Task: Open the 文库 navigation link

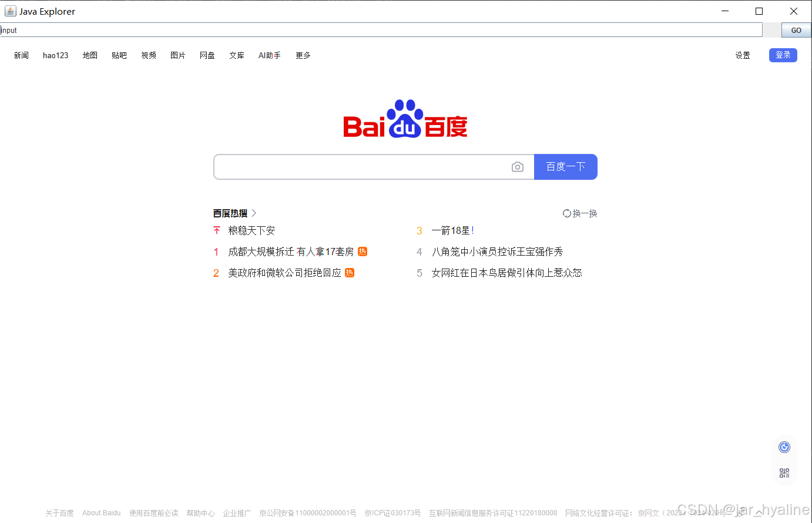Action: coord(237,55)
